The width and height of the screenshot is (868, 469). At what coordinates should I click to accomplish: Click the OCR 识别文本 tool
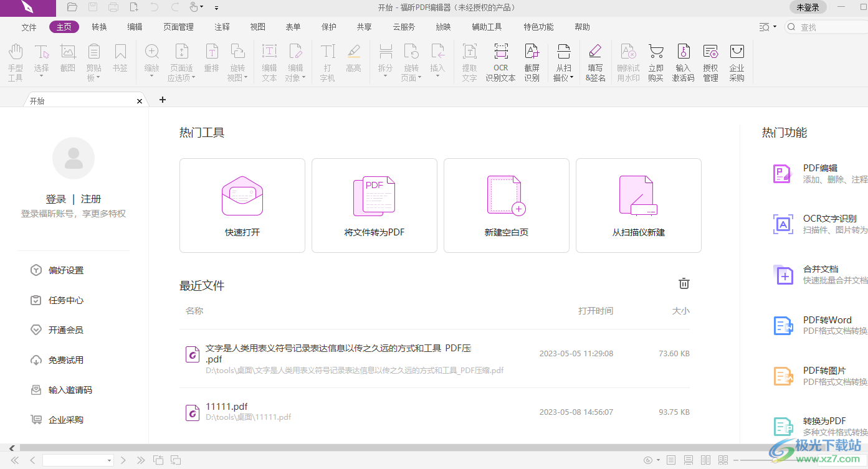(x=500, y=62)
